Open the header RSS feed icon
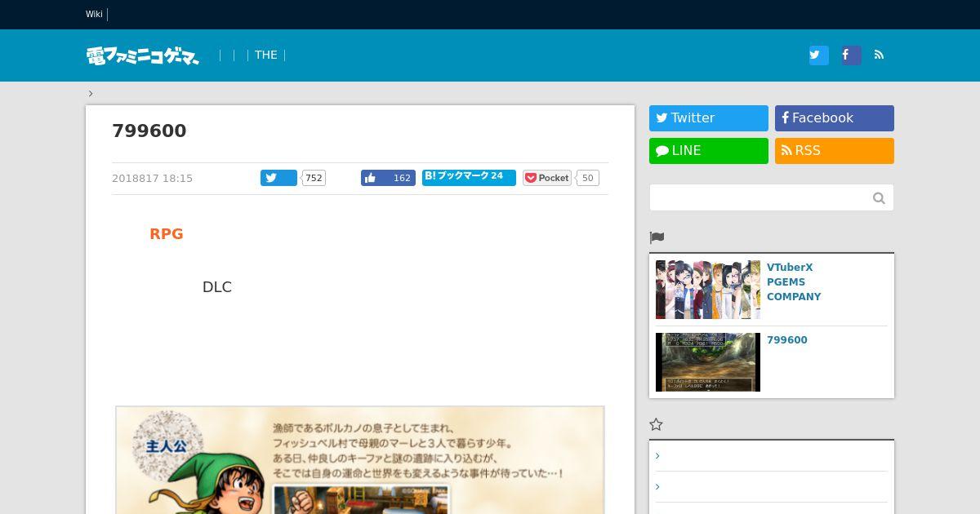 coord(879,55)
